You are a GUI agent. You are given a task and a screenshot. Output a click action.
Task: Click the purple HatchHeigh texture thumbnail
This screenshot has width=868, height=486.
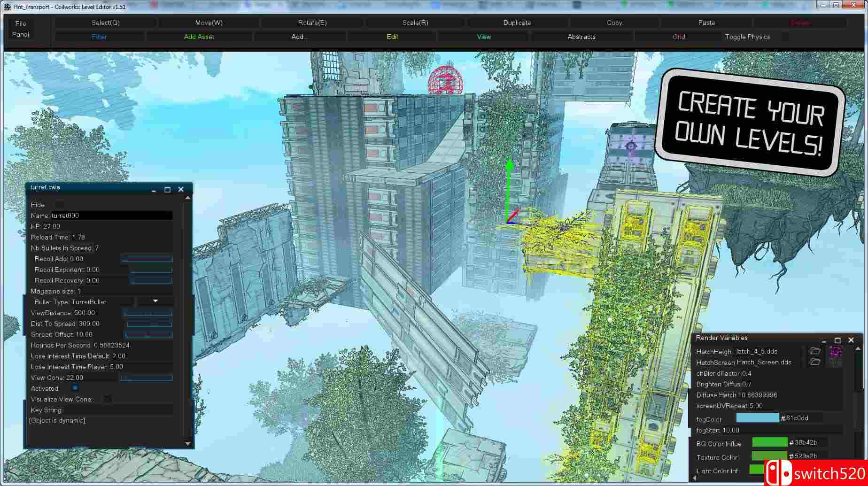836,351
